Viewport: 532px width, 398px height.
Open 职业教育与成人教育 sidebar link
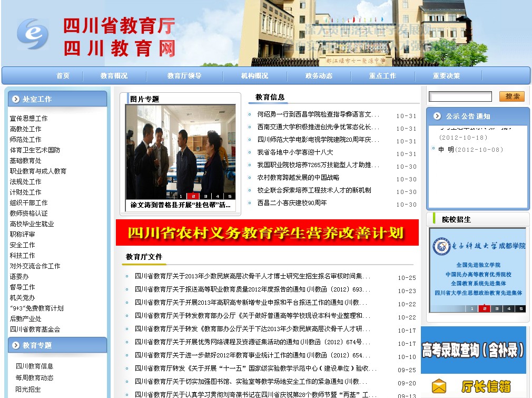(38, 171)
